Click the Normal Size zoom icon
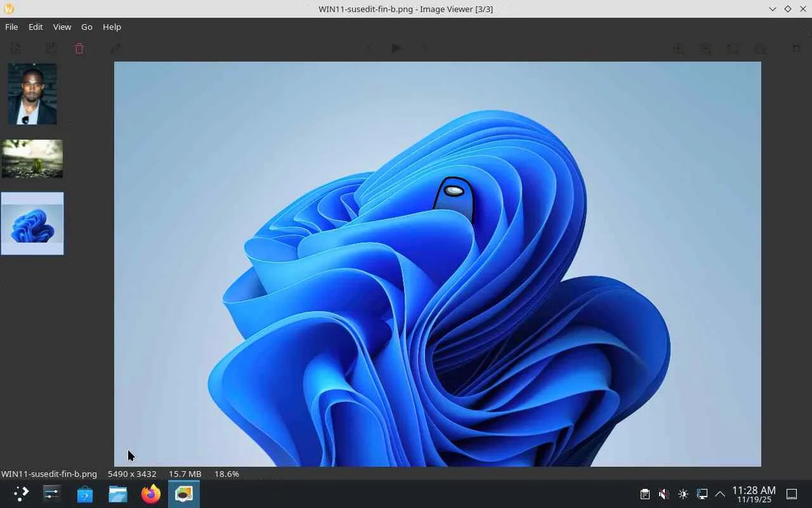The image size is (812, 508). [x=759, y=48]
